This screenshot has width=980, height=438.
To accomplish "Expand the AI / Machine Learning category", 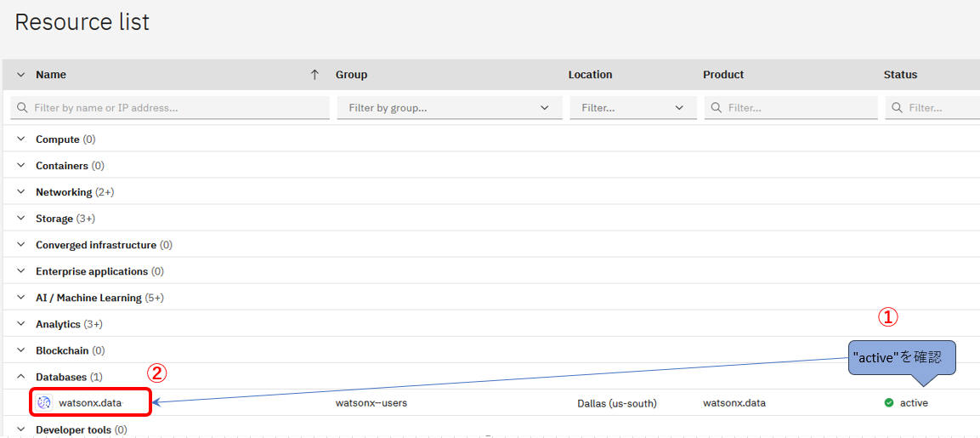I will click(21, 298).
